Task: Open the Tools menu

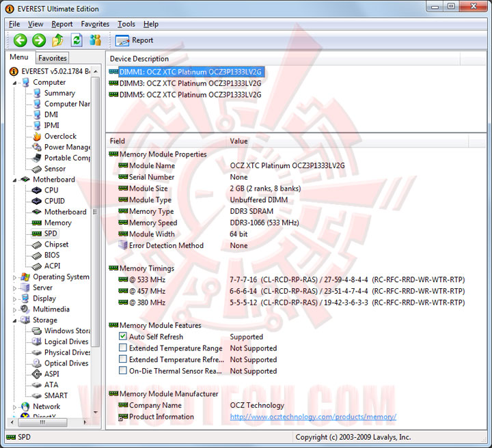Action: [x=126, y=24]
